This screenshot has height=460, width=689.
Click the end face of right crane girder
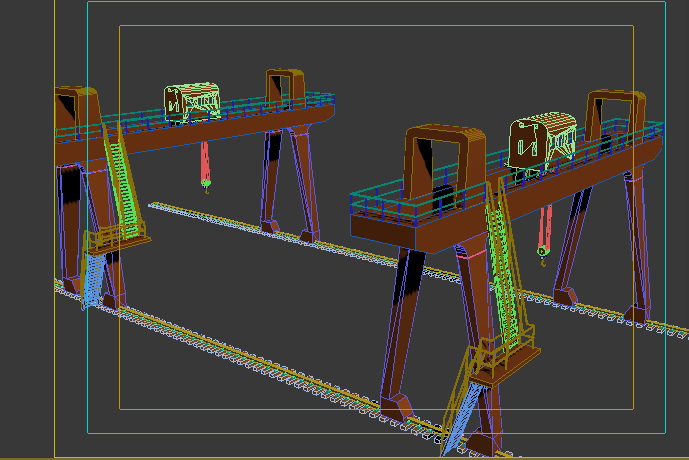(x=382, y=233)
